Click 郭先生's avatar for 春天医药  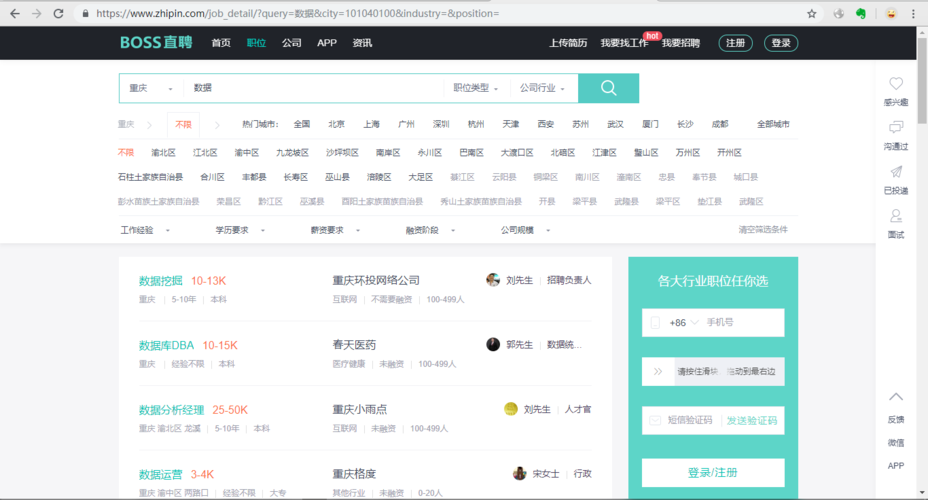(x=493, y=344)
